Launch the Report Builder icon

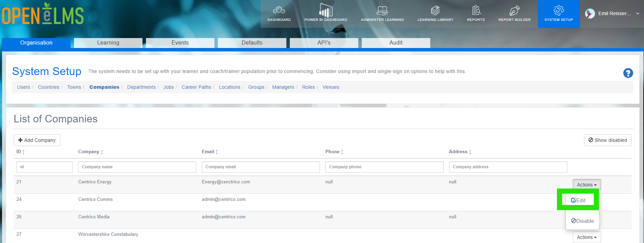[515, 10]
